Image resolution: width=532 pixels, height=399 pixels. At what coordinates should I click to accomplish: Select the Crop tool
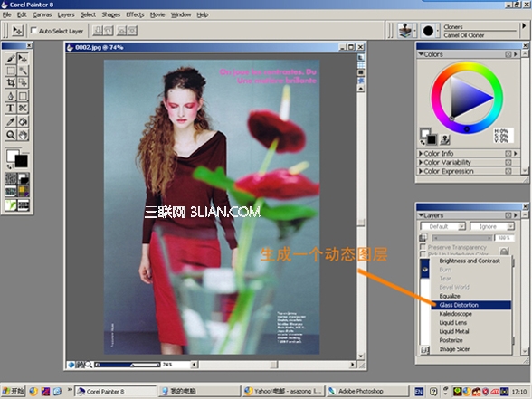11,82
